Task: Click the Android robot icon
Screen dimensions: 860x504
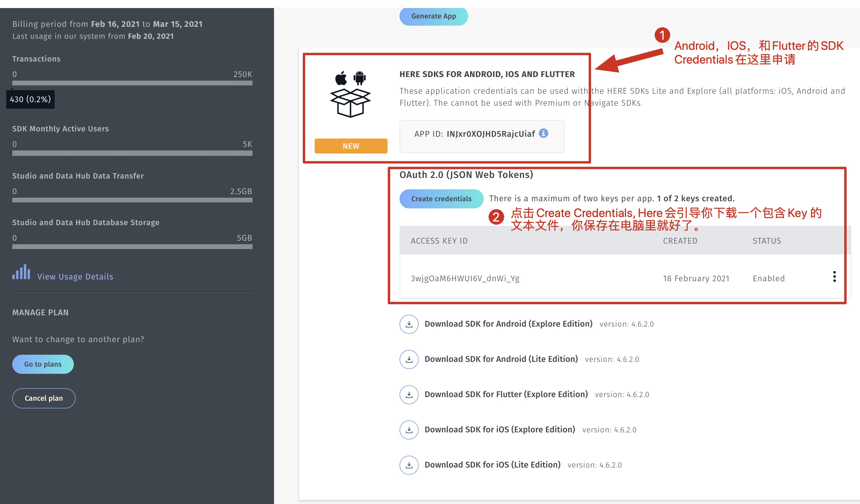Action: [360, 78]
